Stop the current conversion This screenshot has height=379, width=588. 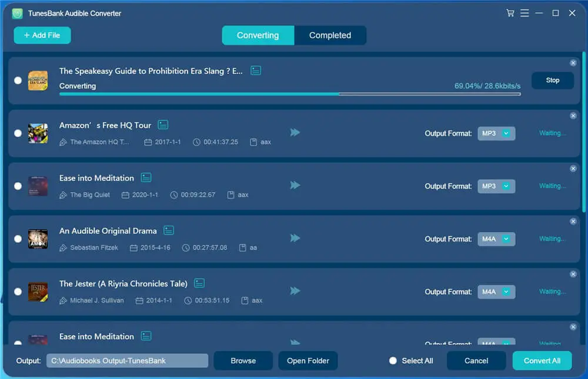point(553,81)
